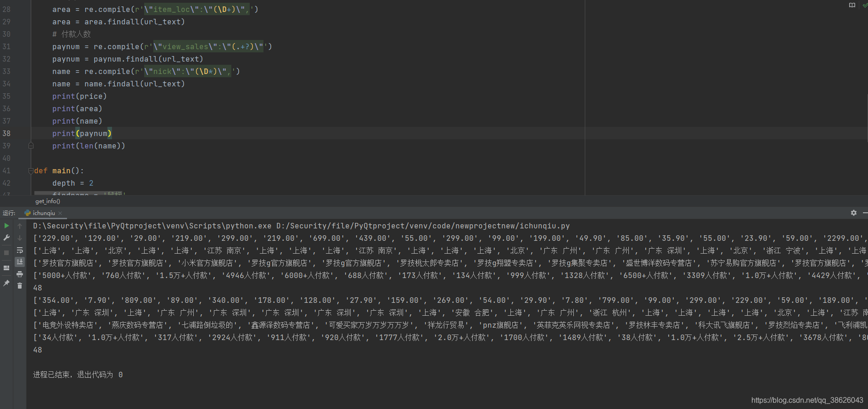Select the ichunqiu run tab
Image resolution: width=868 pixels, height=409 pixels.
[44, 213]
